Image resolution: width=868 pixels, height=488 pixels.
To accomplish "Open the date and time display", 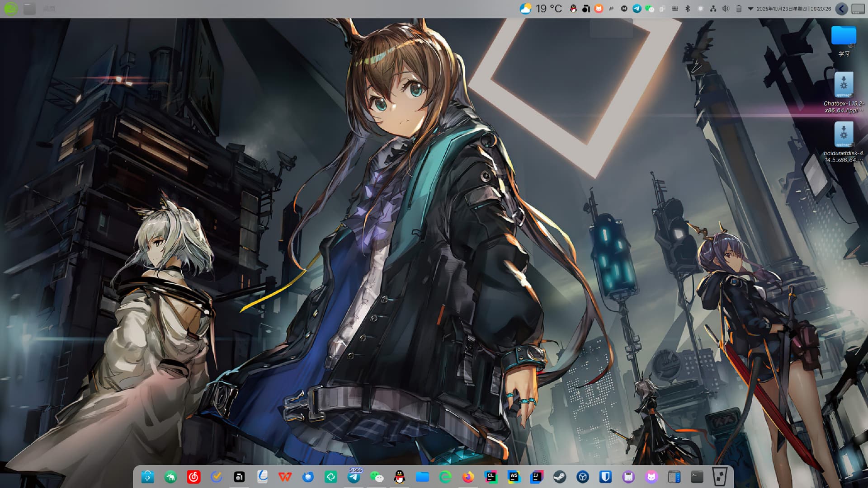I will (x=793, y=9).
